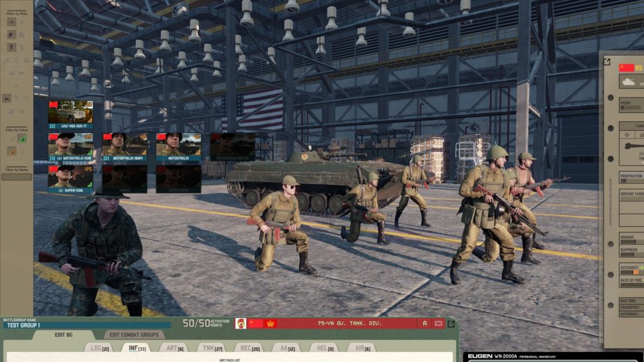
Task: Click the A button in division bar
Action: pyautogui.click(x=425, y=324)
